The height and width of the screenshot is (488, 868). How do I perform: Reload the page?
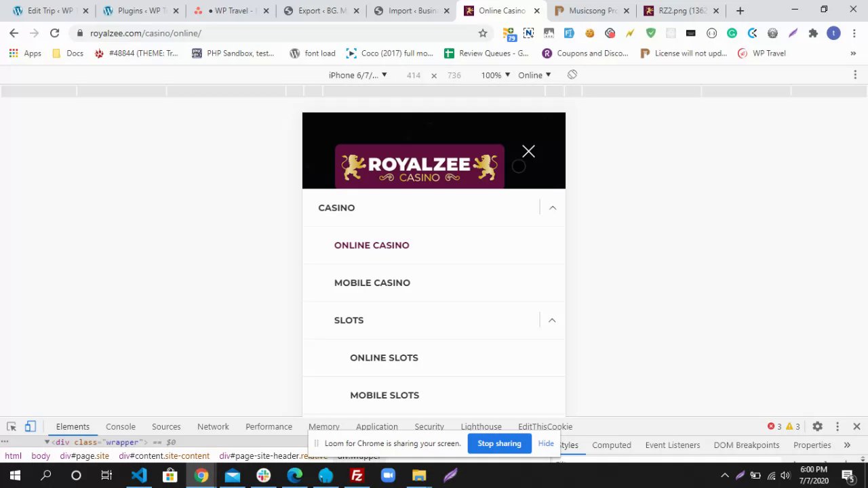point(54,33)
